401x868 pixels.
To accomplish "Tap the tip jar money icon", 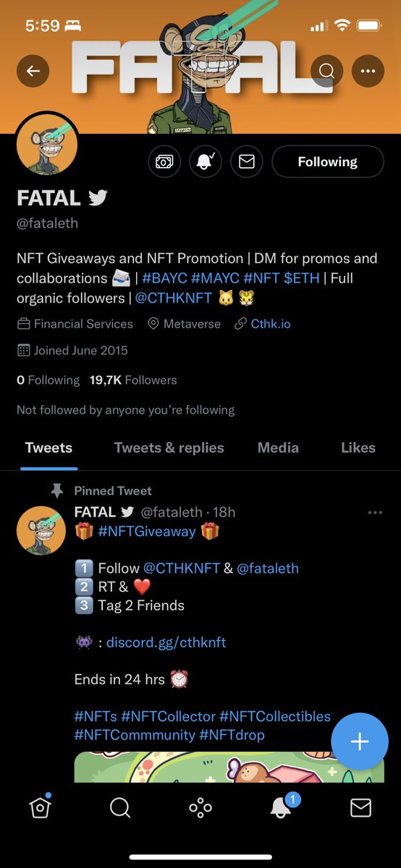I will (164, 162).
